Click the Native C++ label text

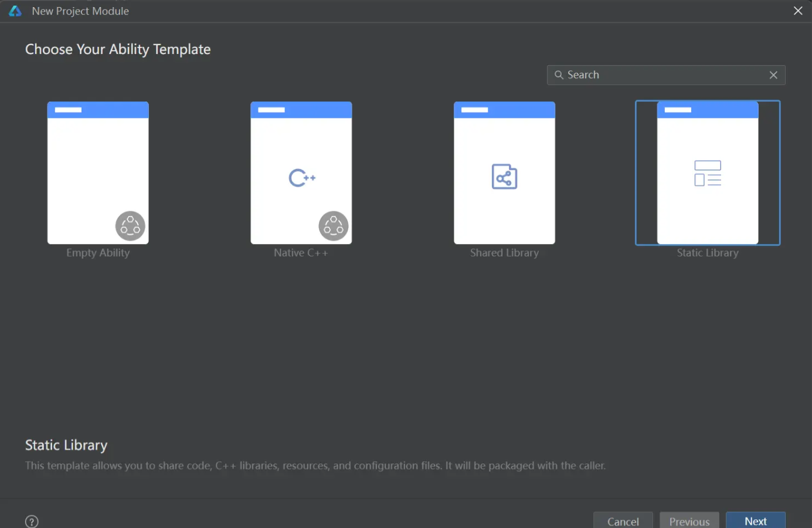(301, 253)
